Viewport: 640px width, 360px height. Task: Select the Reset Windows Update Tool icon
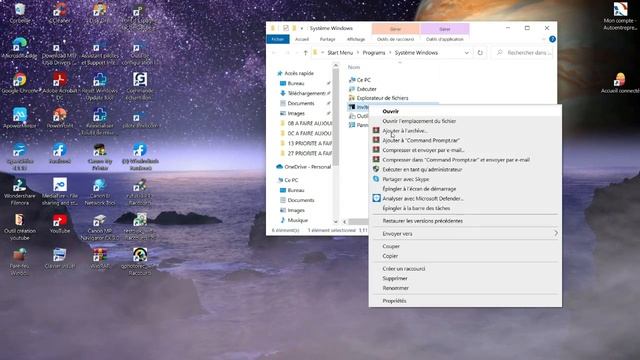tap(100, 86)
